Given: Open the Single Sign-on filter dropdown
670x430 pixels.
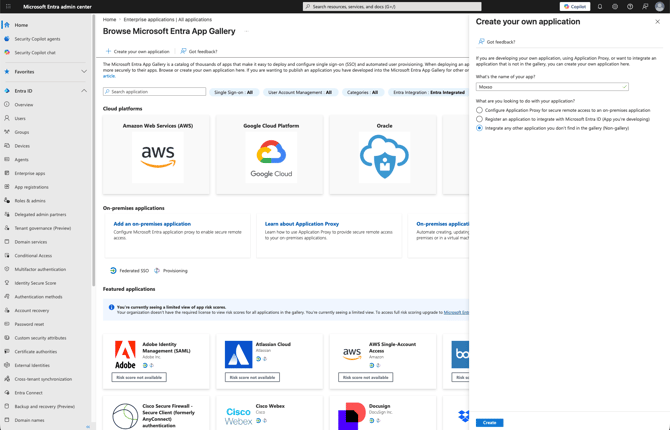Looking at the screenshot, I should point(234,92).
